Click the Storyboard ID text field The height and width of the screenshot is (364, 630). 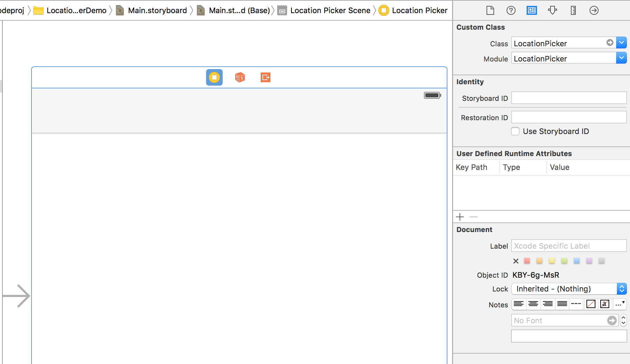tap(569, 98)
